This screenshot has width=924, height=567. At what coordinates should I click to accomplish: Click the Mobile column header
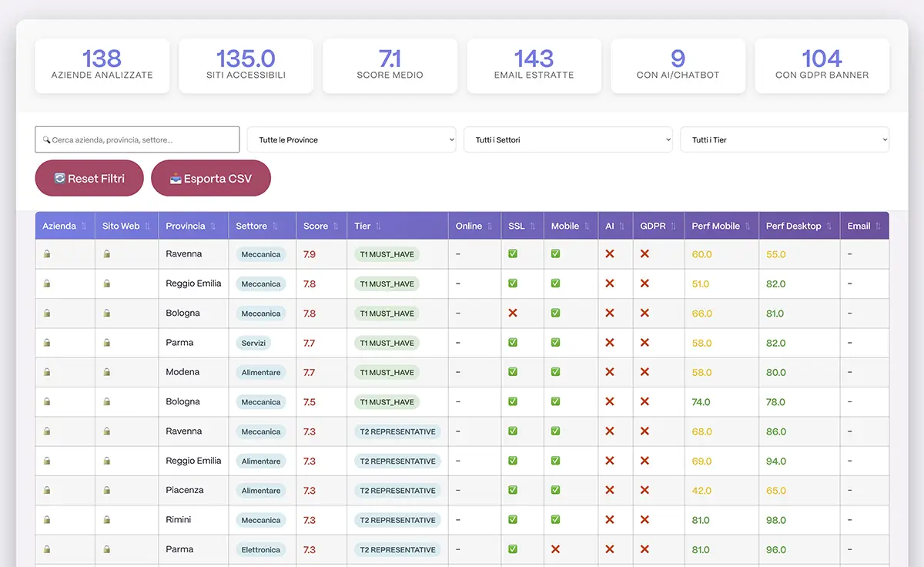pyautogui.click(x=571, y=226)
